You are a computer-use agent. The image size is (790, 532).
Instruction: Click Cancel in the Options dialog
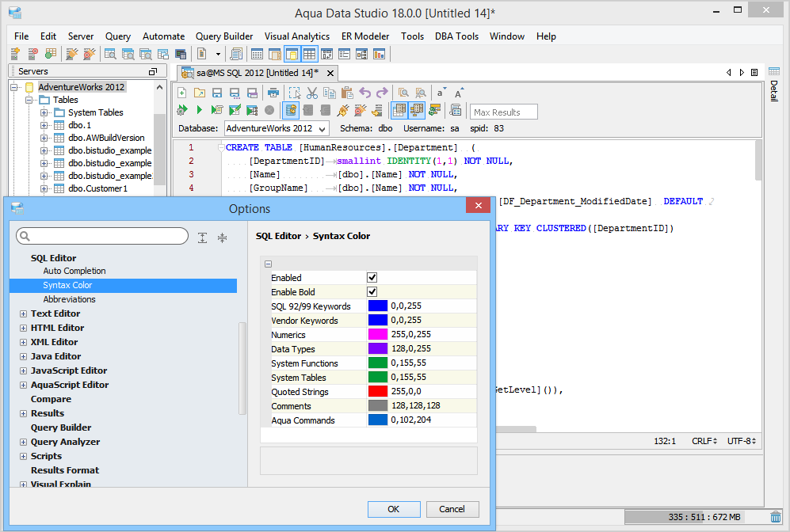[x=452, y=509]
